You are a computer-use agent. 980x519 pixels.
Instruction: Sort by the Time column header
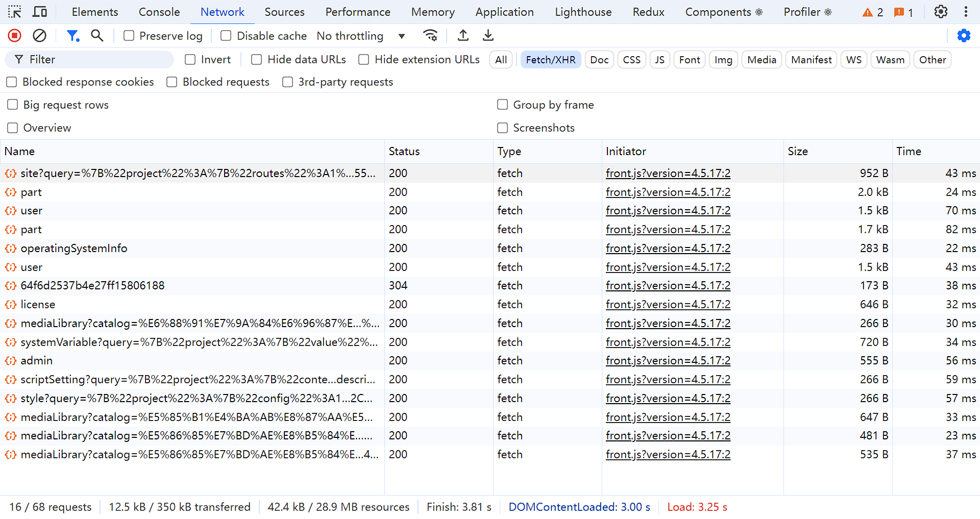pos(936,152)
